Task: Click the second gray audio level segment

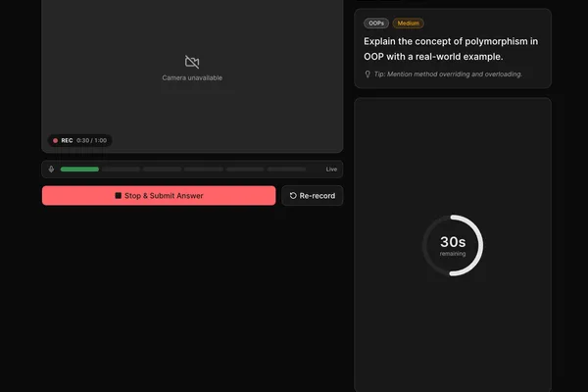Action: [162, 170]
